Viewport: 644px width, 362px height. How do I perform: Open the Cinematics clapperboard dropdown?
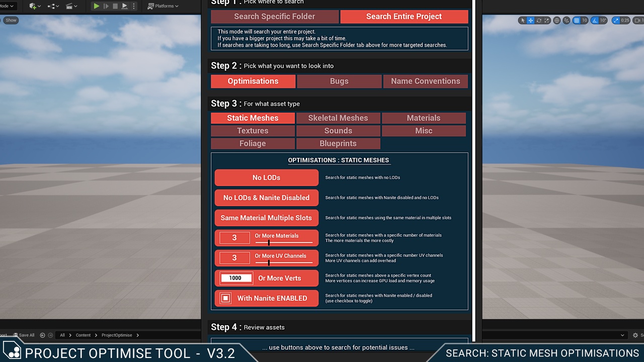[72, 6]
